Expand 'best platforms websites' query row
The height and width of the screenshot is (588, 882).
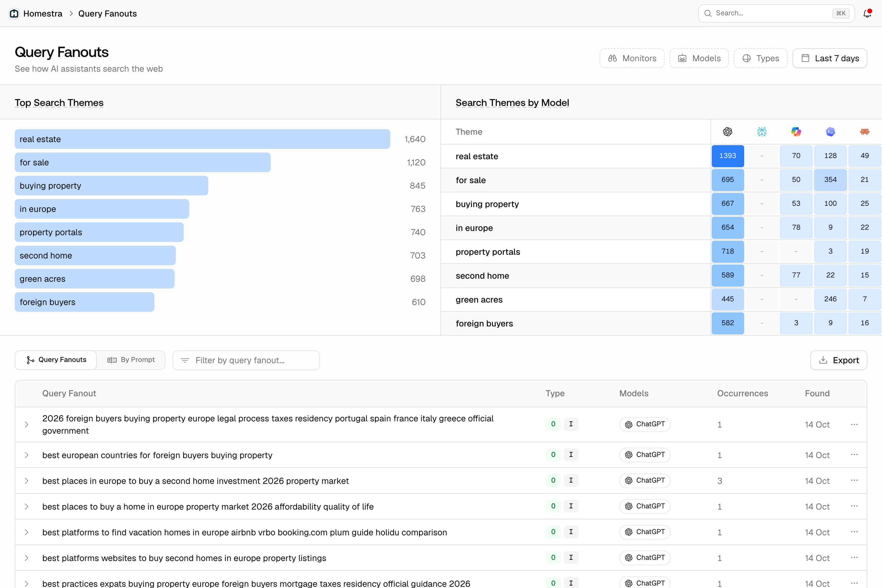point(27,558)
